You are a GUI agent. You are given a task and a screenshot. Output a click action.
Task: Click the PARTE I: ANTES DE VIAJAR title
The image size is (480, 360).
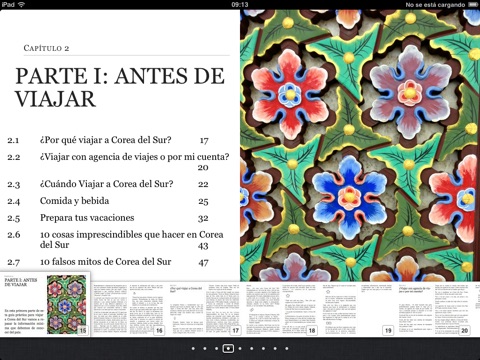pyautogui.click(x=120, y=87)
